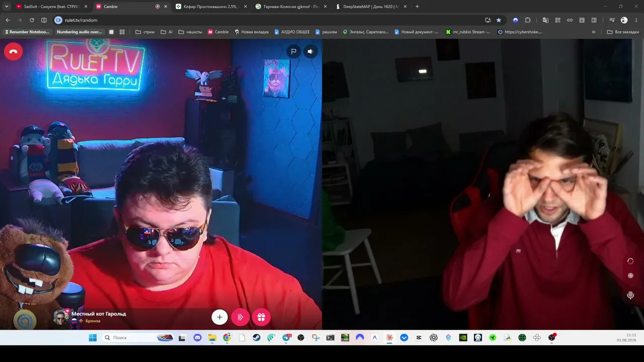
Task: Close the Camble tab
Action: click(x=166, y=7)
